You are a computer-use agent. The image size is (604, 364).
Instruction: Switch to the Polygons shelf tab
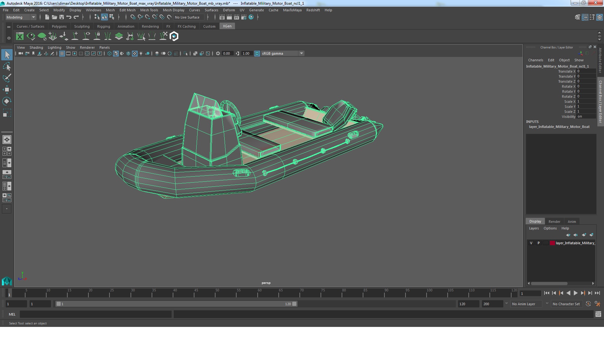click(59, 26)
